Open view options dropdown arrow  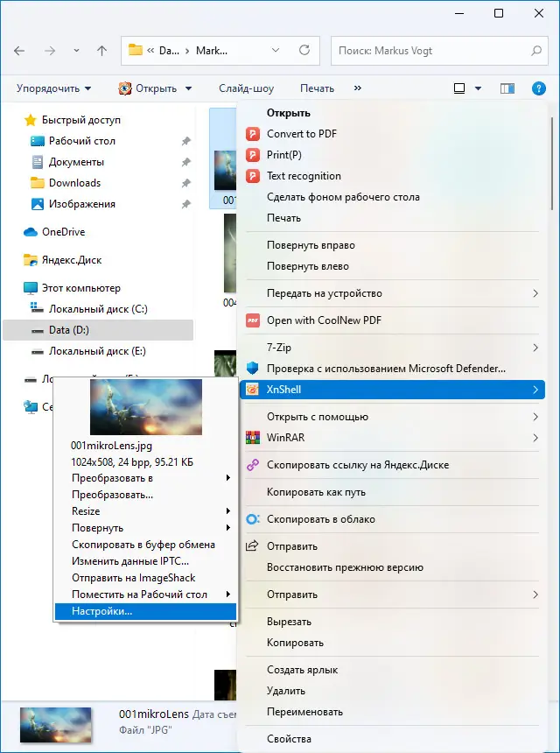coord(478,88)
